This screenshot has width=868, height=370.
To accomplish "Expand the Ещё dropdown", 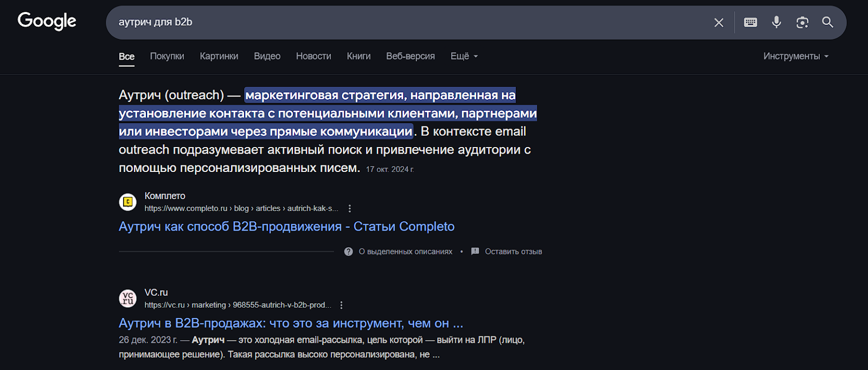I will tap(464, 56).
